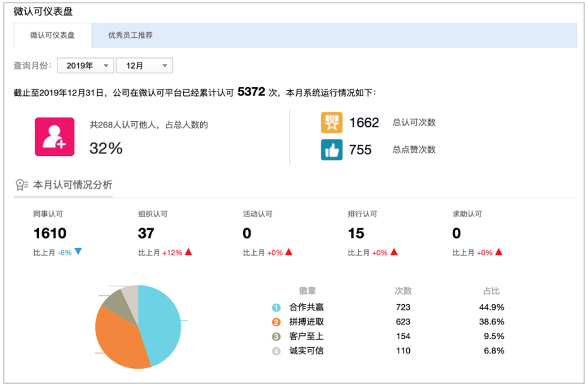The image size is (588, 387).
Task: Open the 优秀员工推荐 tab
Action: tap(130, 35)
